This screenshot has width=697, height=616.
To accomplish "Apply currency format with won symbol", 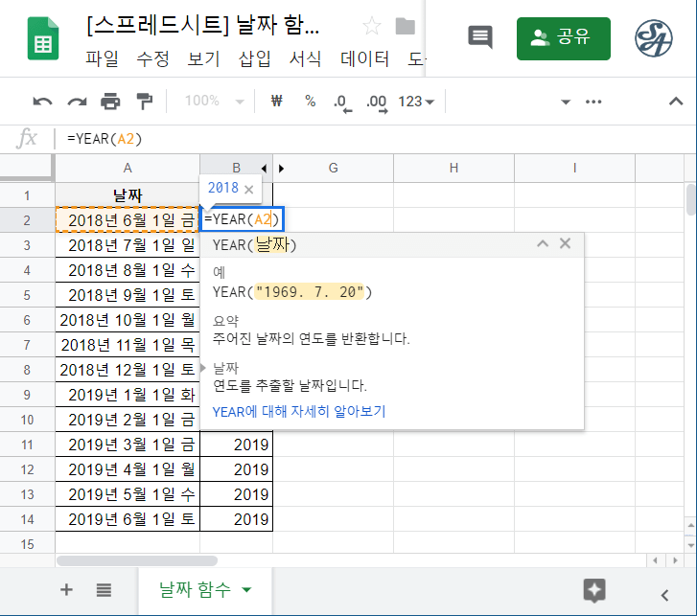I will coord(278,102).
